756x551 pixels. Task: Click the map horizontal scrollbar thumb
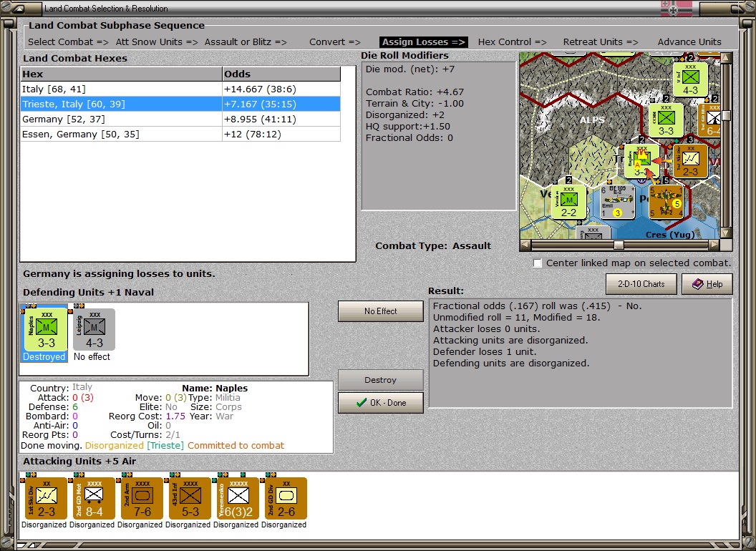click(619, 245)
